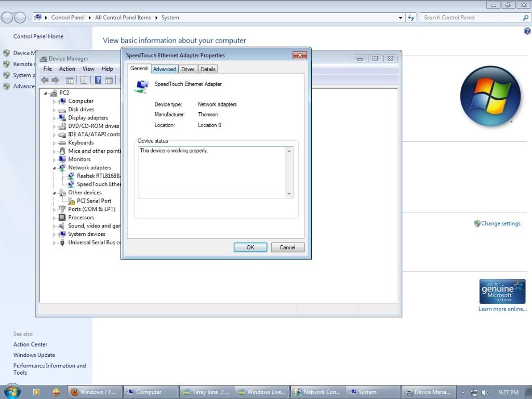
Task: Expand the Computer node in device tree
Action: (x=54, y=101)
